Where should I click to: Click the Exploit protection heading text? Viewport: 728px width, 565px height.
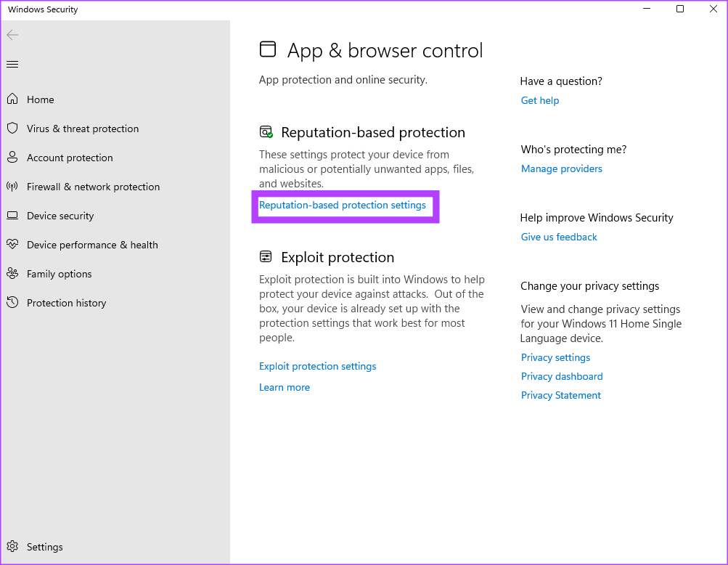pos(338,257)
